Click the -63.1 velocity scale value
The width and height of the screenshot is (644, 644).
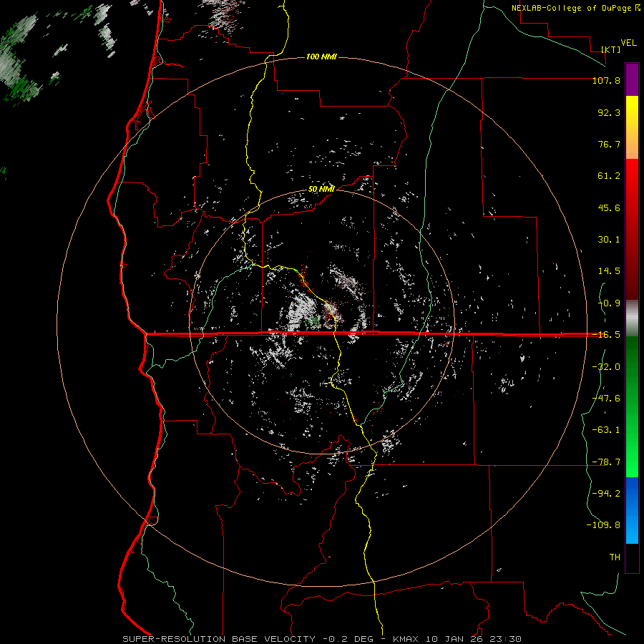pyautogui.click(x=606, y=430)
